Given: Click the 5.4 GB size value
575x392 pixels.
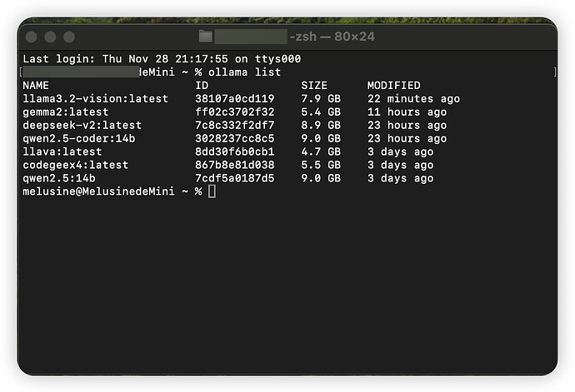Looking at the screenshot, I should (x=321, y=112).
